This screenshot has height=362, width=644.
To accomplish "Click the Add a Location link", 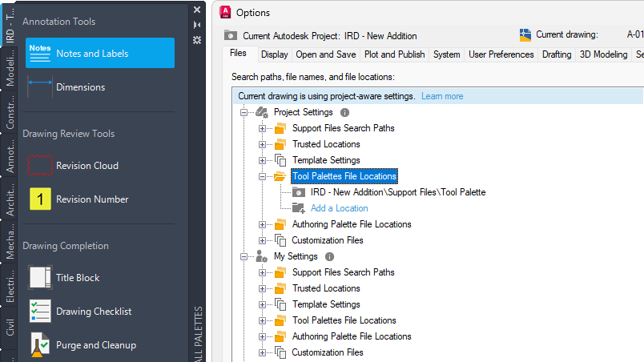I will [x=340, y=208].
